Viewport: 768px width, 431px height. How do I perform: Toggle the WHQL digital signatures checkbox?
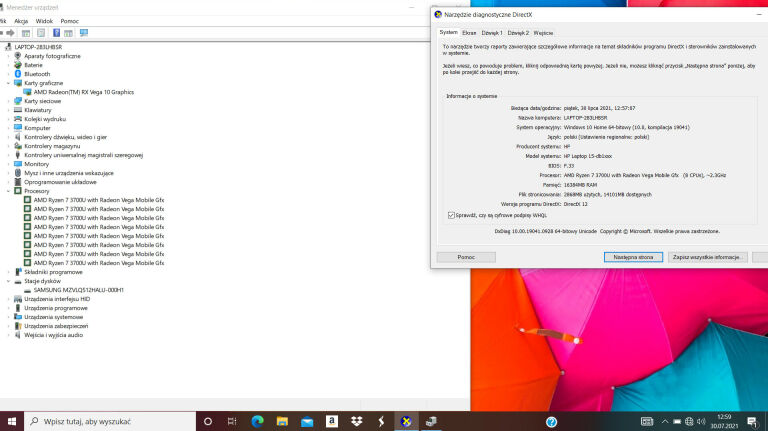[x=452, y=214]
